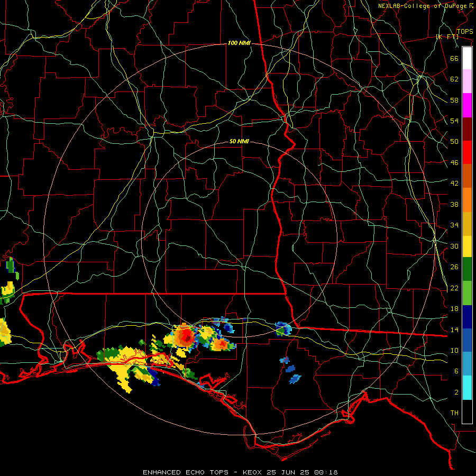Click the yellow 34 kft legend swatch

coord(467,246)
